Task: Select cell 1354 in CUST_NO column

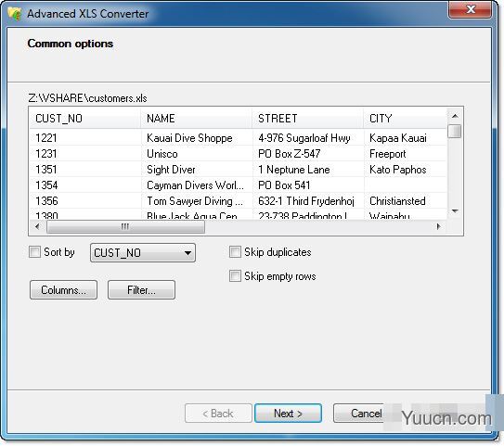Action: pyautogui.click(x=84, y=185)
